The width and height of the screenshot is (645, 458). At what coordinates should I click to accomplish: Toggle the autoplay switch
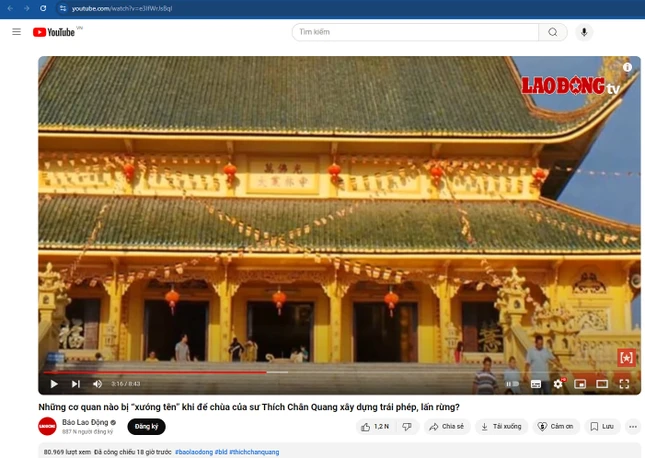[x=513, y=384]
